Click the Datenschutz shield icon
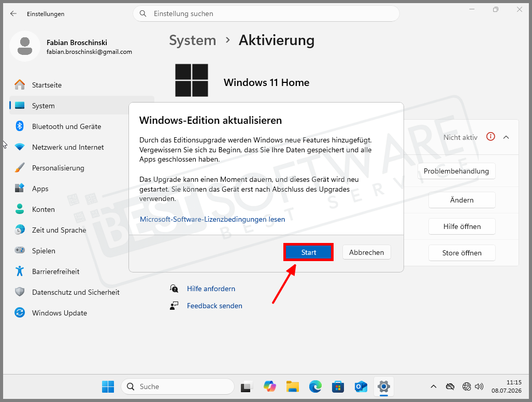 [20, 292]
